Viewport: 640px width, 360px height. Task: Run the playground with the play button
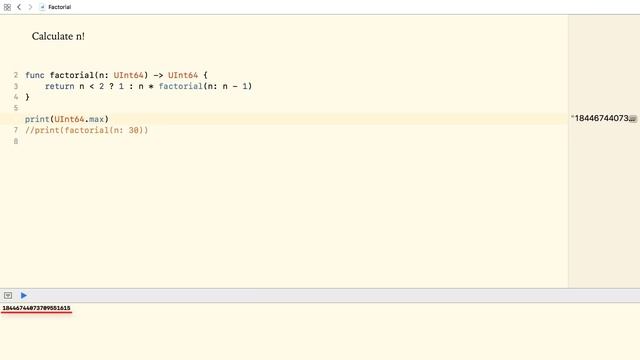point(24,295)
